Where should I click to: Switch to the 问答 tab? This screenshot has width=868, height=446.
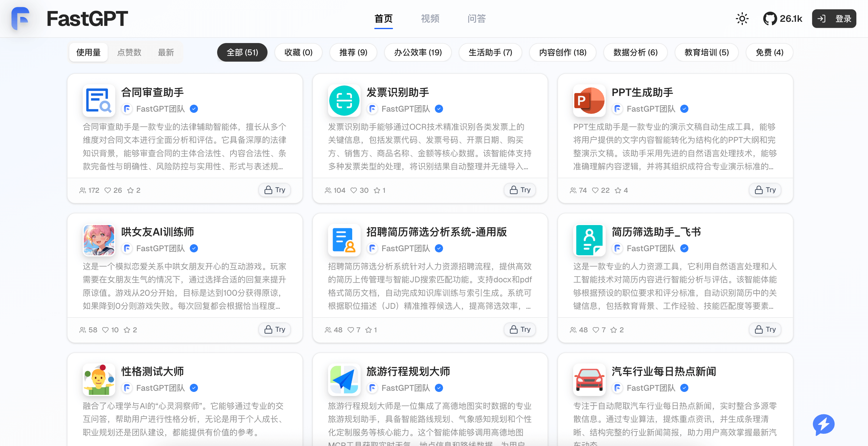click(x=476, y=19)
